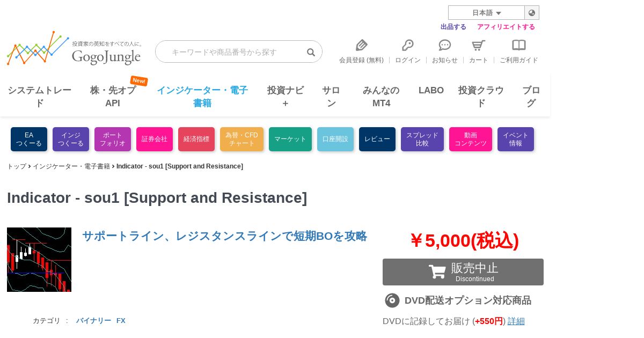
Task: Open the 投資ナビ+ menu item
Action: 286,97
